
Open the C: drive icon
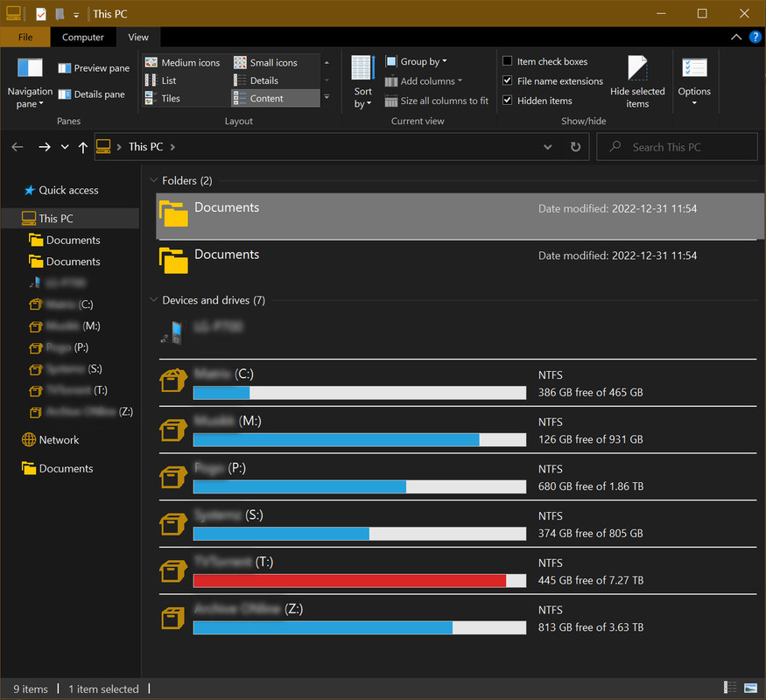pos(173,381)
